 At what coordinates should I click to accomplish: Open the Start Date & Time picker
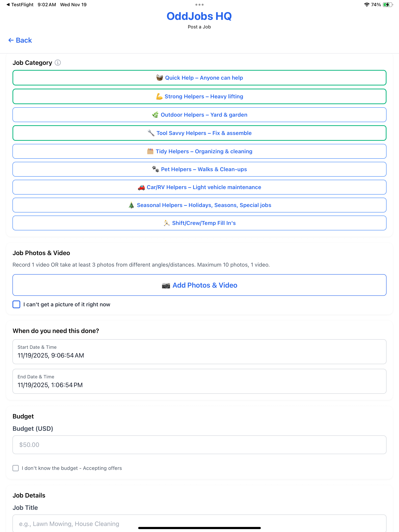click(x=199, y=352)
